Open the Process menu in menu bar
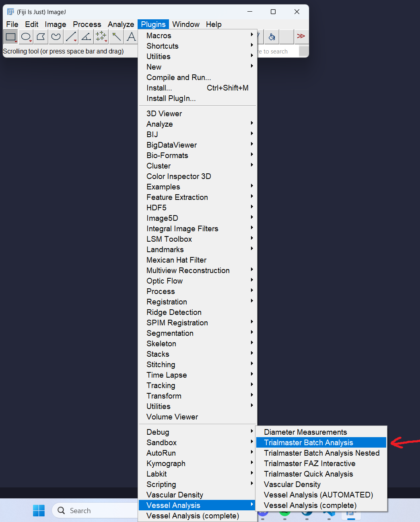420x522 pixels. click(87, 25)
